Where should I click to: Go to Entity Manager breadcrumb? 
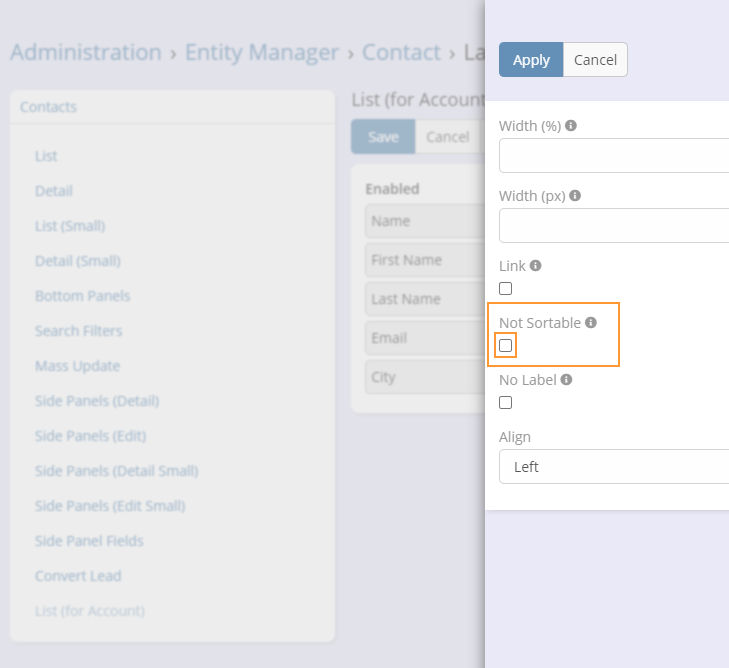point(262,53)
